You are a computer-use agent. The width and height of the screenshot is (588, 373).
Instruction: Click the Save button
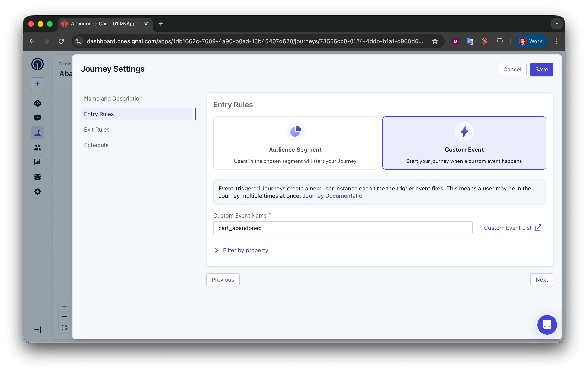[x=541, y=70]
